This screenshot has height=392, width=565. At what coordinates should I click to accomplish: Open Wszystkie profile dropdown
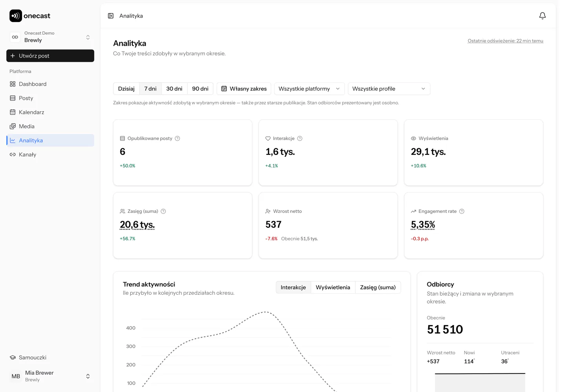tap(389, 89)
